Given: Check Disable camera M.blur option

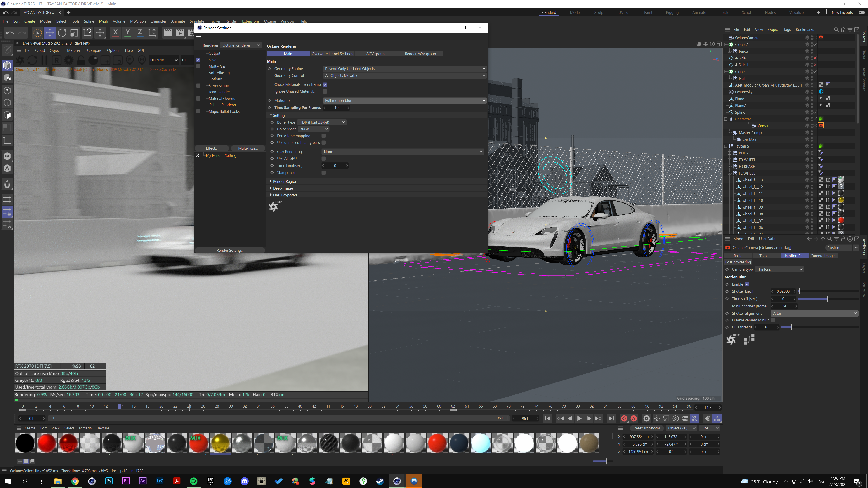Looking at the screenshot, I should (x=773, y=320).
